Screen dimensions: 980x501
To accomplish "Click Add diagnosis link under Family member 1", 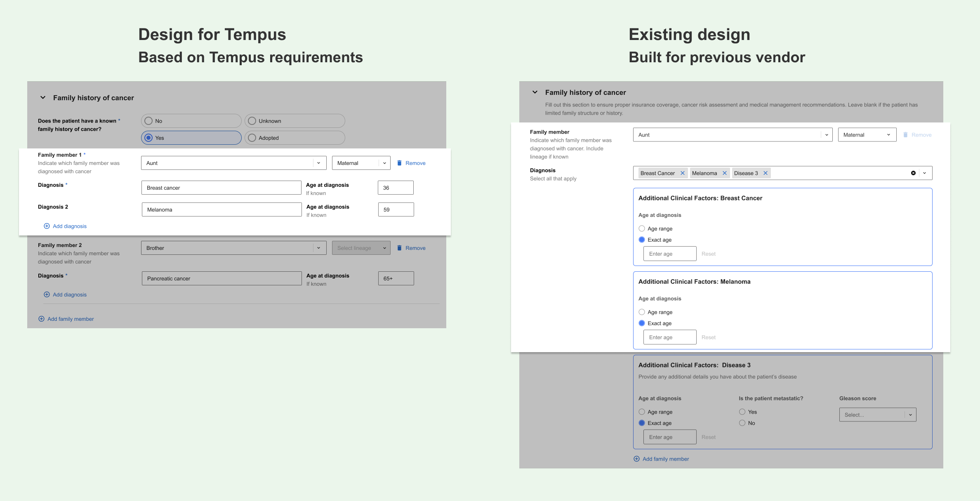I will (x=70, y=226).
